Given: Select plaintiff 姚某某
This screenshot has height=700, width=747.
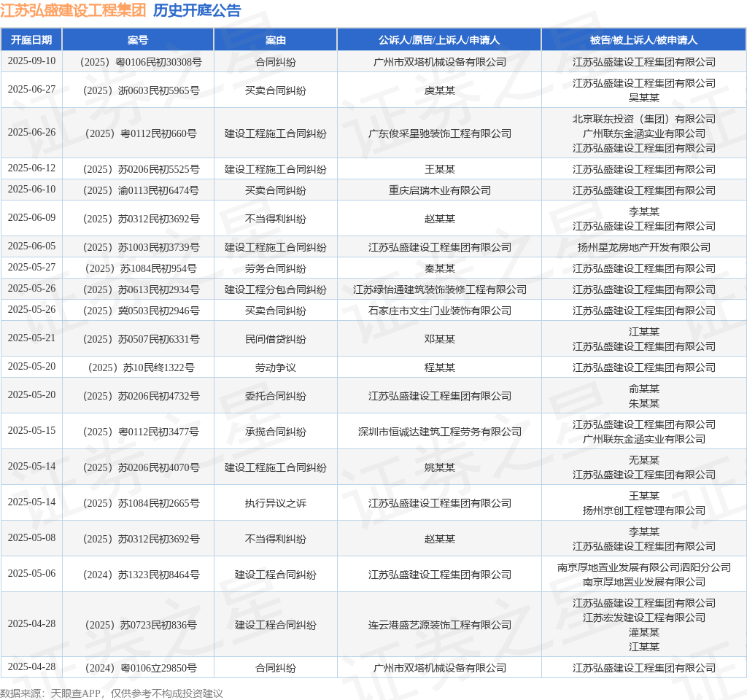Looking at the screenshot, I should coord(439,467).
